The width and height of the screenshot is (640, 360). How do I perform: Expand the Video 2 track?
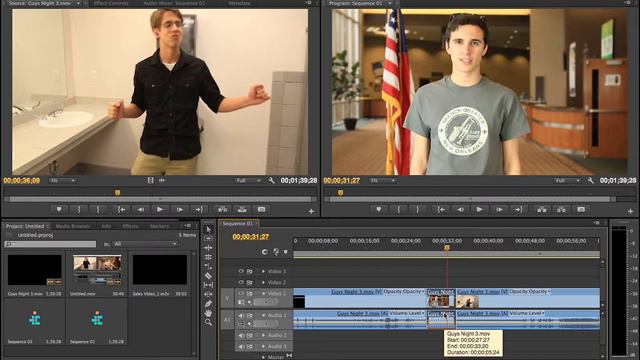264,282
